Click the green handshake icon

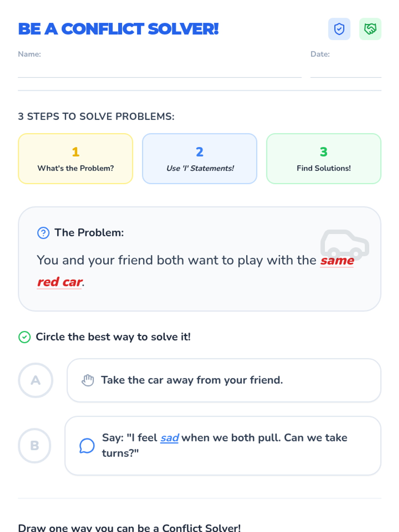[x=370, y=29]
